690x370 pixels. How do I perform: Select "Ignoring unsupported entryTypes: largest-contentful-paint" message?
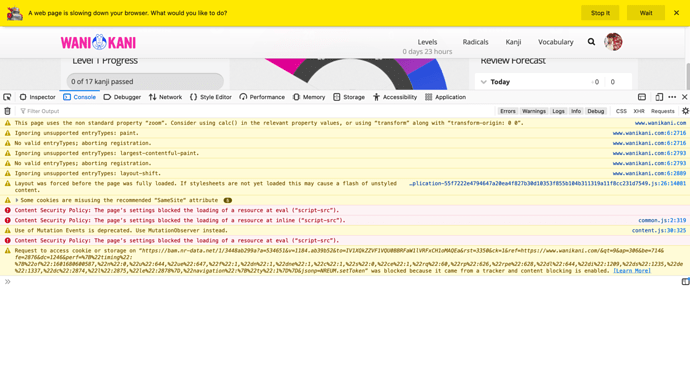coord(107,153)
